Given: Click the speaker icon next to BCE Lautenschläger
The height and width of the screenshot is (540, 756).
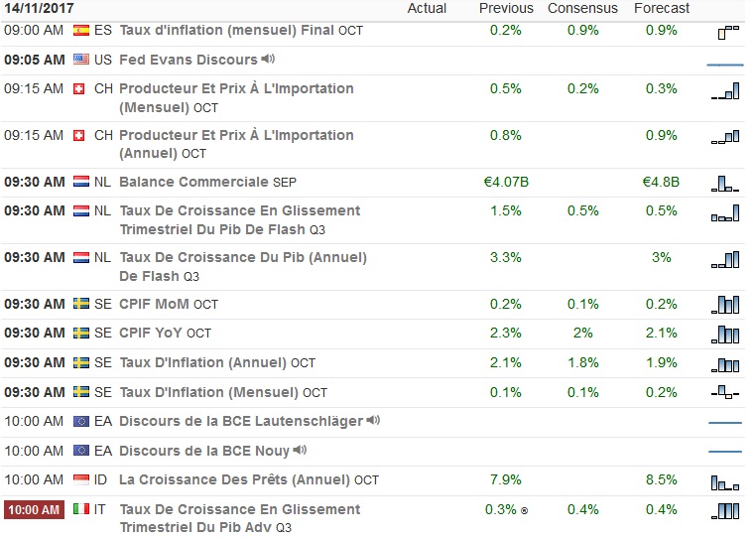Looking at the screenshot, I should click(x=373, y=421).
